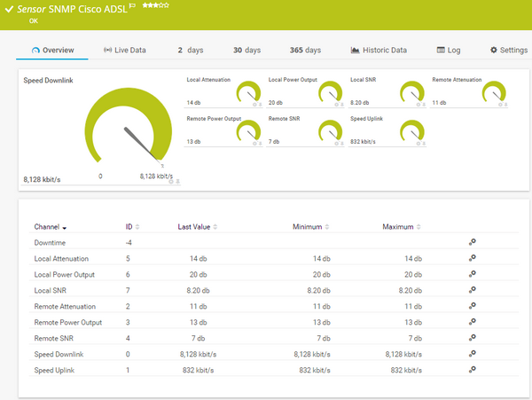Open the Historic Data tab
This screenshot has width=532, height=400.
[x=379, y=51]
